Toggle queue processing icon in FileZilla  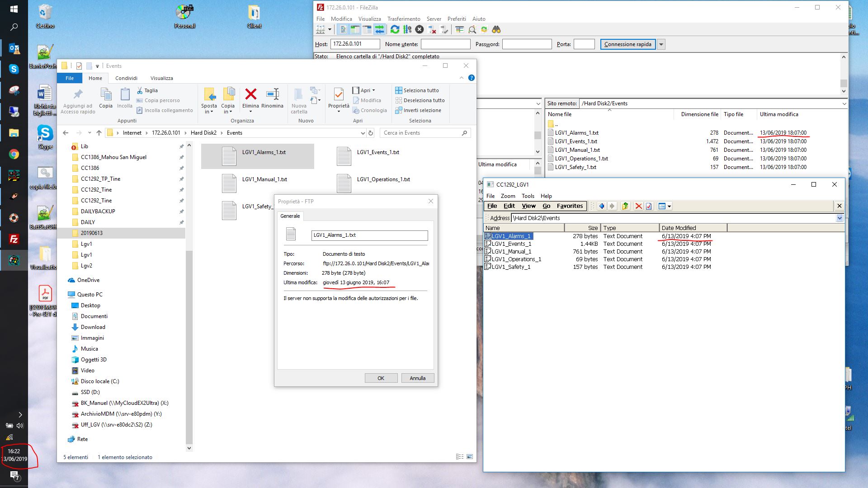[407, 29]
